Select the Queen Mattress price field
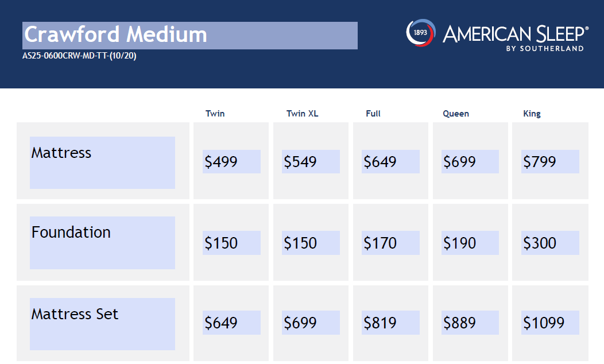The height and width of the screenshot is (364, 604). coord(470,162)
